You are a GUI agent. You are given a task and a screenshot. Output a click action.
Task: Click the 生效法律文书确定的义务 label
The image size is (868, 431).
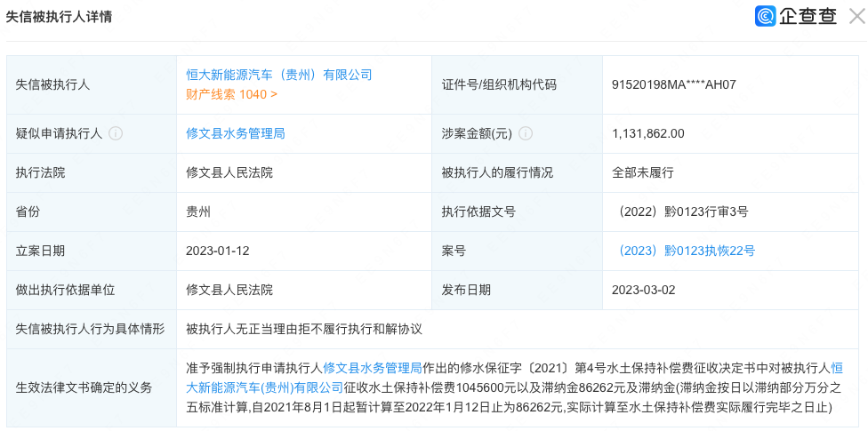tap(84, 387)
